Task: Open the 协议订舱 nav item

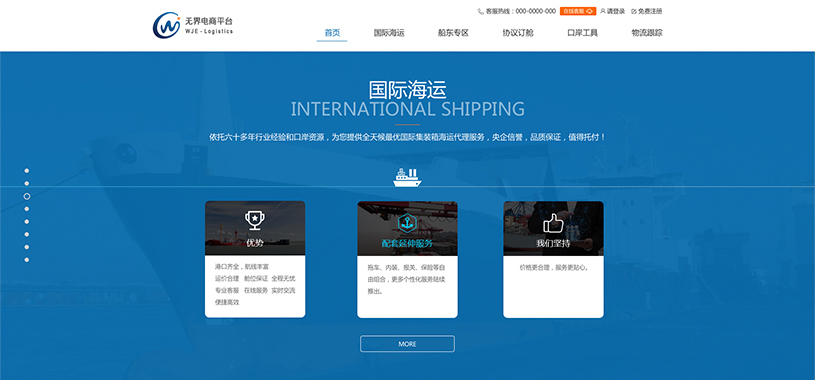Action: click(x=518, y=33)
